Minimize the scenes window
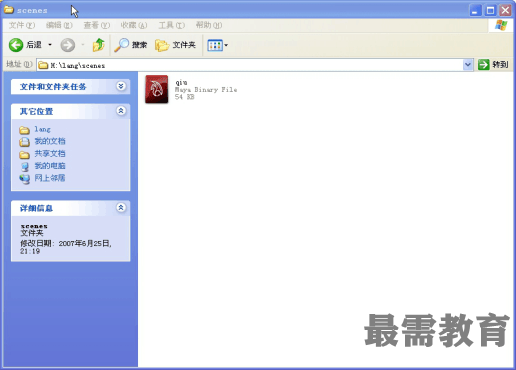Image resolution: width=516 pixels, height=370 pixels. [x=475, y=11]
